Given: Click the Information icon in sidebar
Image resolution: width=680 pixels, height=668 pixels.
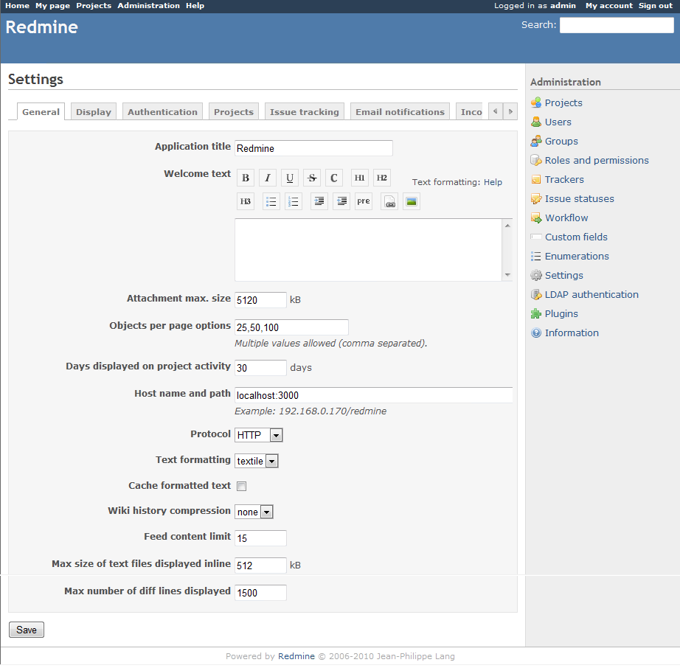Looking at the screenshot, I should (536, 333).
